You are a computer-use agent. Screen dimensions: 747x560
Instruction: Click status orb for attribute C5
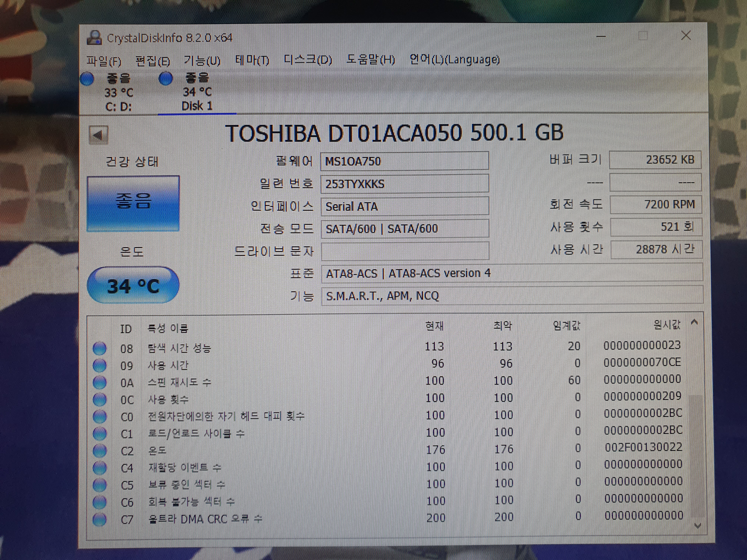pyautogui.click(x=100, y=485)
